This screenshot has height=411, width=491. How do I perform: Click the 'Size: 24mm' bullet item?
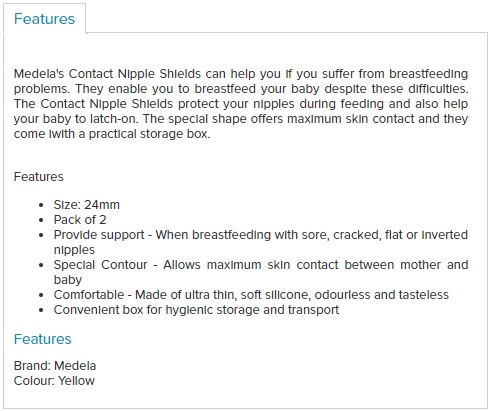(x=87, y=205)
